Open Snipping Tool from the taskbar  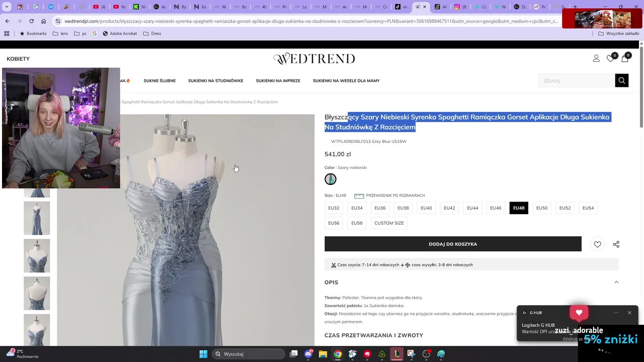411,354
